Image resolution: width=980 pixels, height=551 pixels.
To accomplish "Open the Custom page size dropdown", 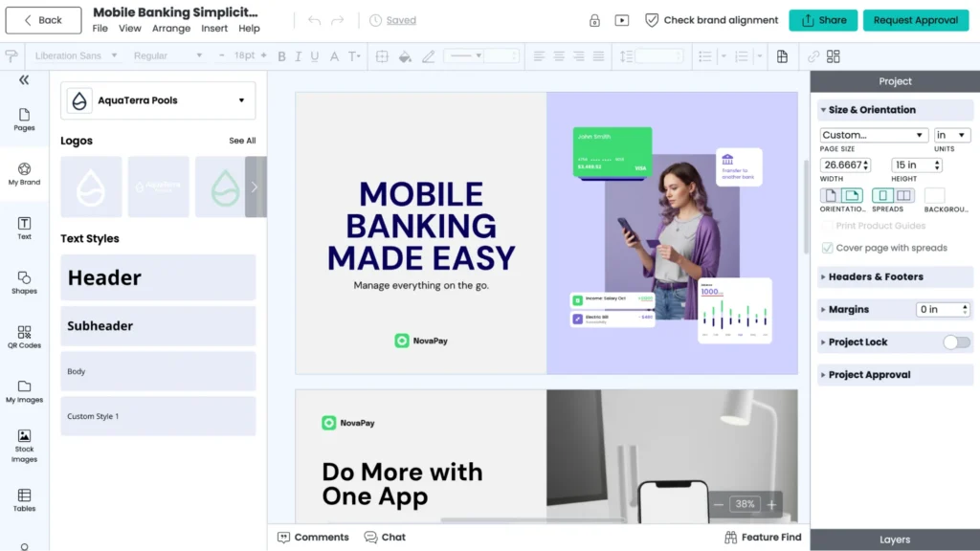I will 873,135.
